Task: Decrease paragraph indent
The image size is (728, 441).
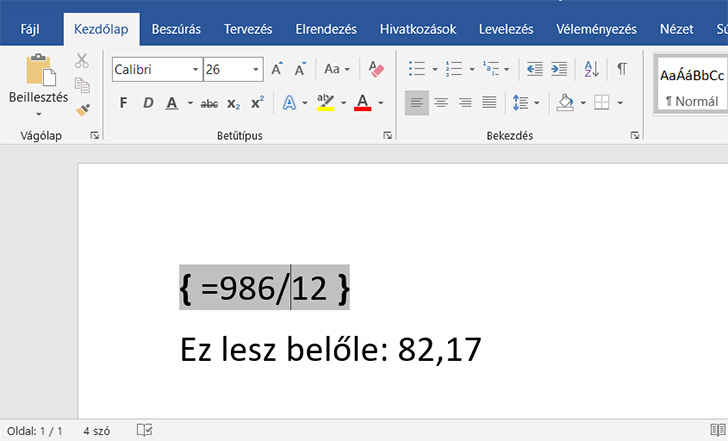Action: pyautogui.click(x=534, y=69)
